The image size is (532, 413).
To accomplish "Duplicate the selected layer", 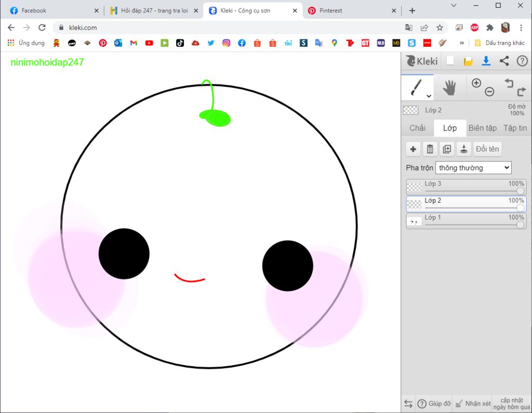I will click(x=447, y=149).
